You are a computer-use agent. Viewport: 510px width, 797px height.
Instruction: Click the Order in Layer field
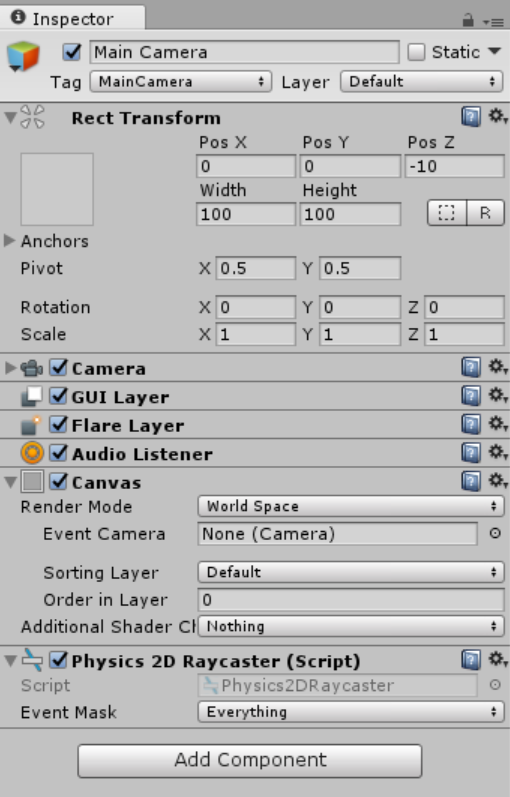(351, 600)
